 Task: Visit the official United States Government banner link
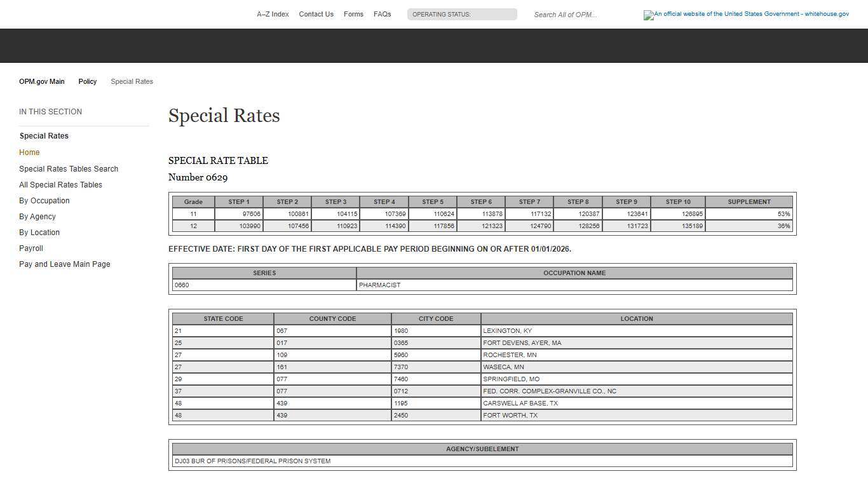pos(746,15)
